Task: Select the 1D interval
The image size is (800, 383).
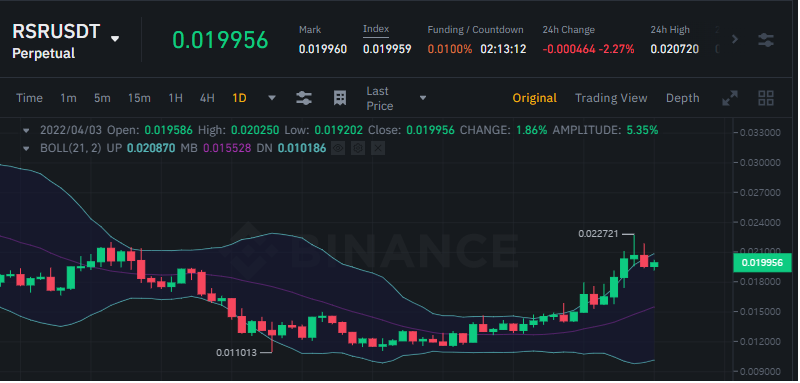Action: 239,98
